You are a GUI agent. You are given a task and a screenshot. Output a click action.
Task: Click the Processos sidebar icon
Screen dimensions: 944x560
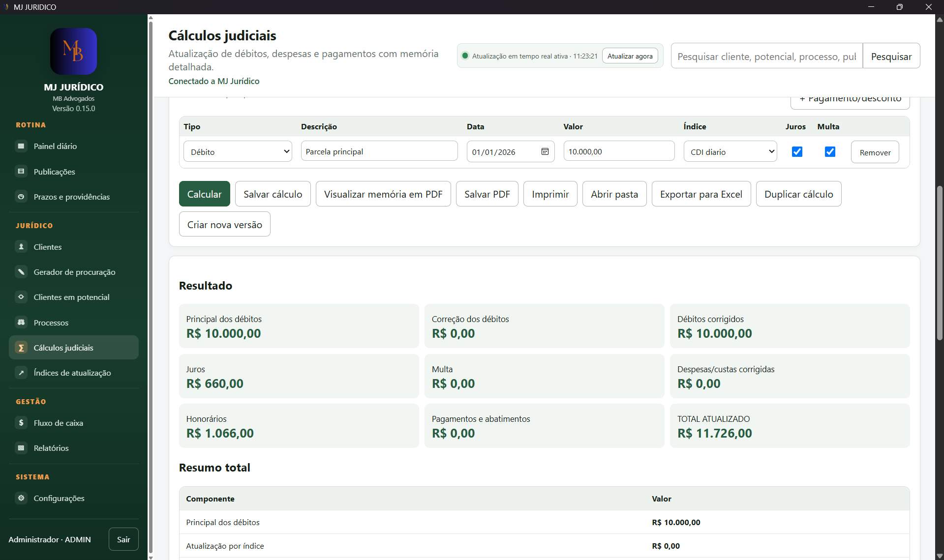pyautogui.click(x=21, y=323)
